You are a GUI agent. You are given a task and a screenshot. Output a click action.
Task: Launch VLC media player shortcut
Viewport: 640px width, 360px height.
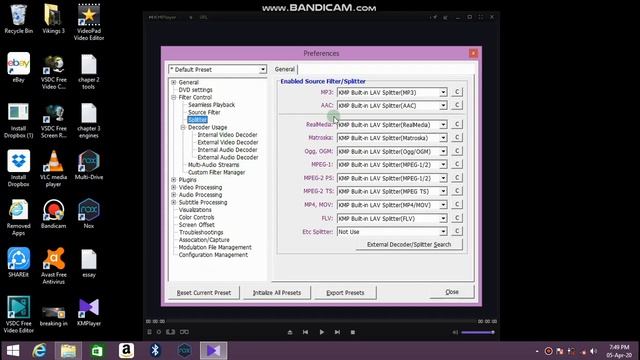(53, 169)
